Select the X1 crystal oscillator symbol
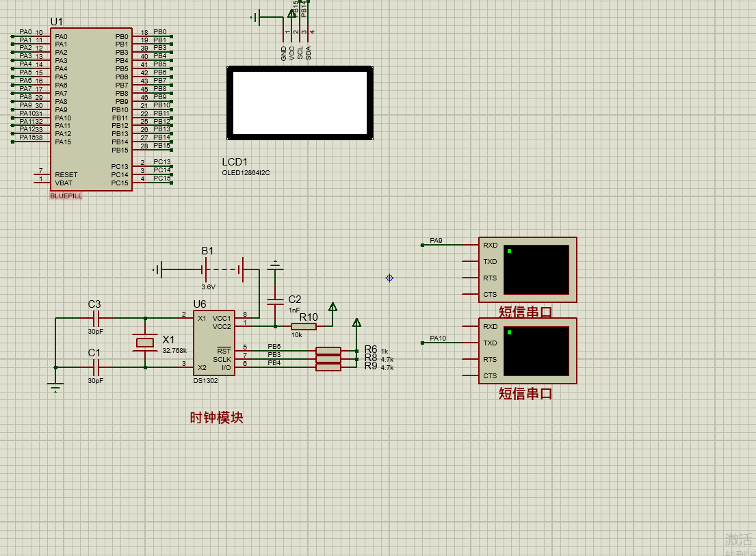The image size is (756, 556). pos(145,343)
